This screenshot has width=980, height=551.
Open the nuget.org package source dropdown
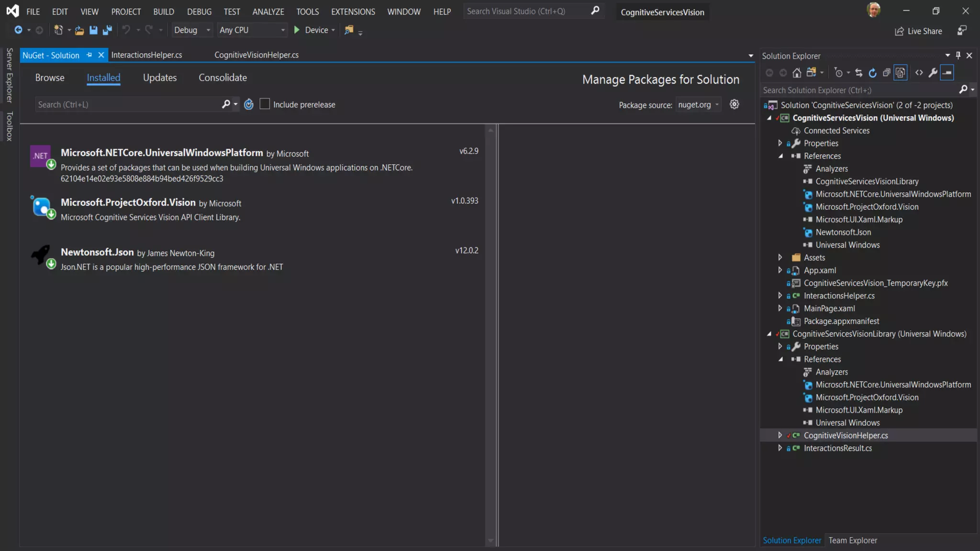click(698, 105)
